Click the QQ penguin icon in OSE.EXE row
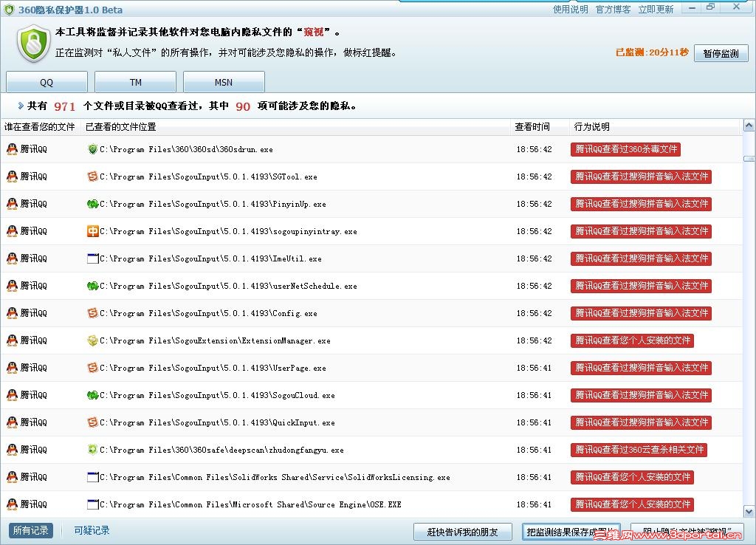The image size is (756, 545). point(12,504)
